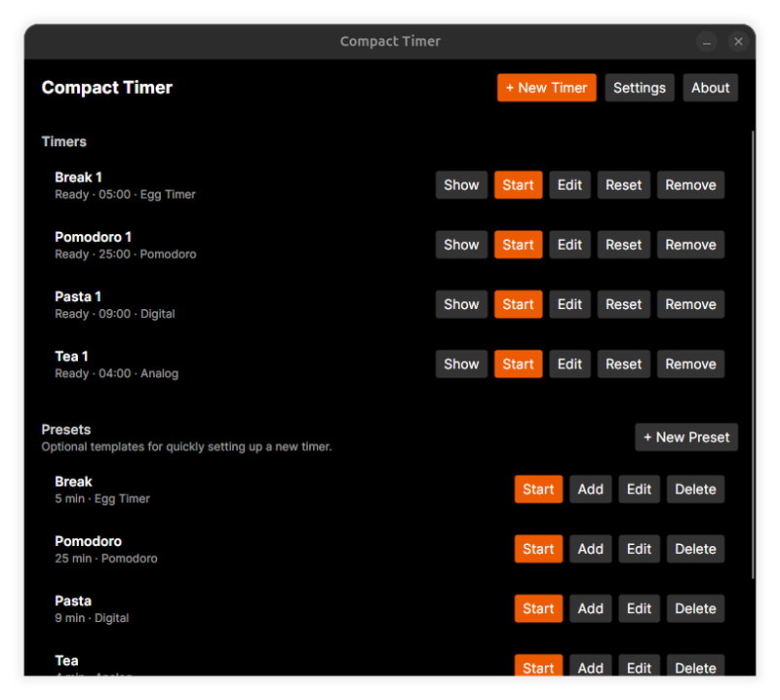Click the 'Optional templates for quickly' description
The height and width of the screenshot is (700, 780).
[186, 447]
